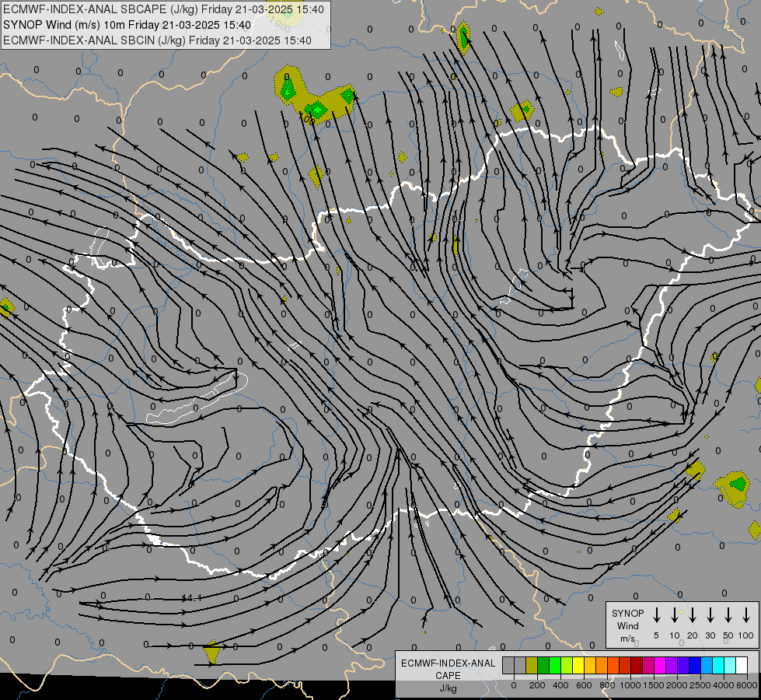Click the 10 m/s arrow in wind legend
This screenshot has height=700, width=761.
coord(674,615)
